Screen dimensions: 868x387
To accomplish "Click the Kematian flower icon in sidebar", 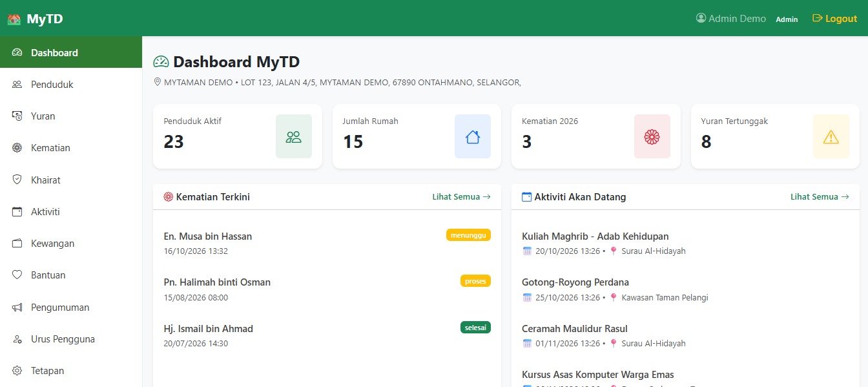I will [x=17, y=148].
